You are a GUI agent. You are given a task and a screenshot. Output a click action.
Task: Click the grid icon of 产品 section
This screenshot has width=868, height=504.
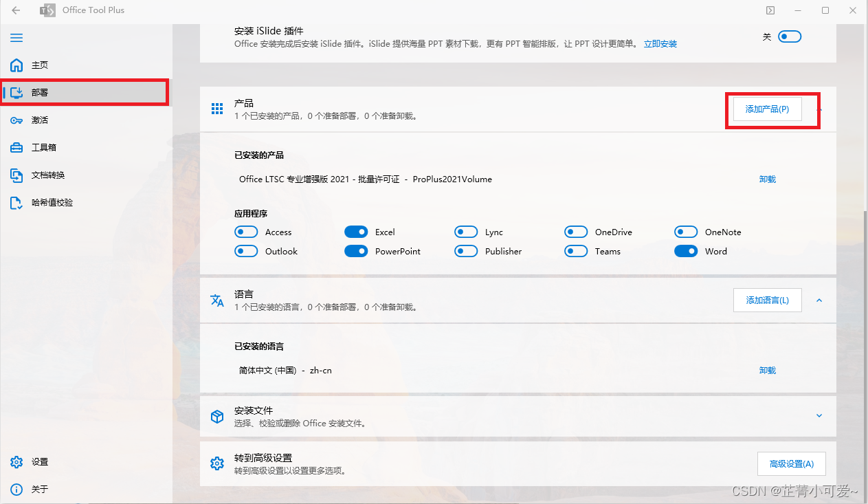pos(217,109)
